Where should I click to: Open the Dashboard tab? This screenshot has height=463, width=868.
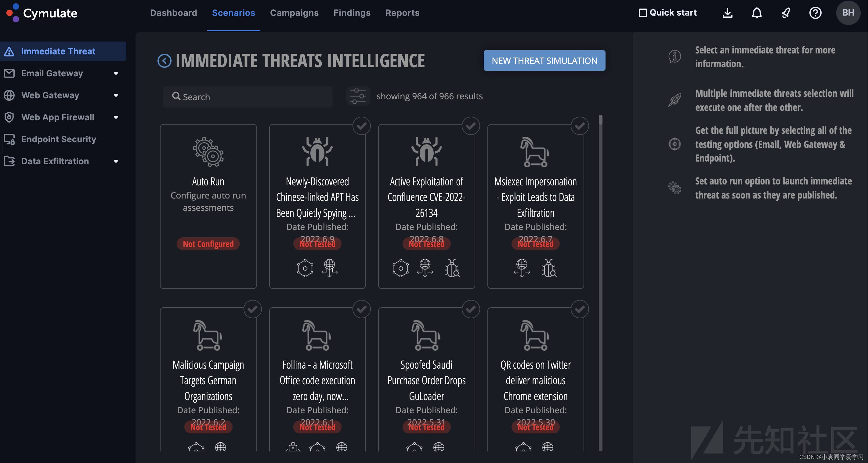coord(174,13)
